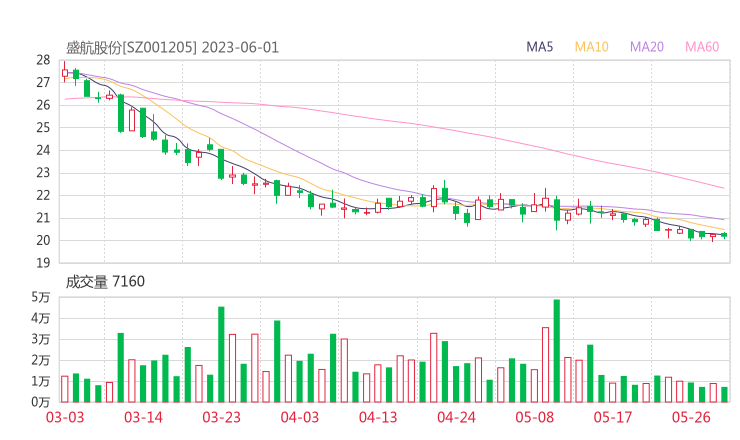Click the chart title 盛航股份[SZ001205] 2023-06-01
Viewport: 740px width, 440px height.
[172, 48]
